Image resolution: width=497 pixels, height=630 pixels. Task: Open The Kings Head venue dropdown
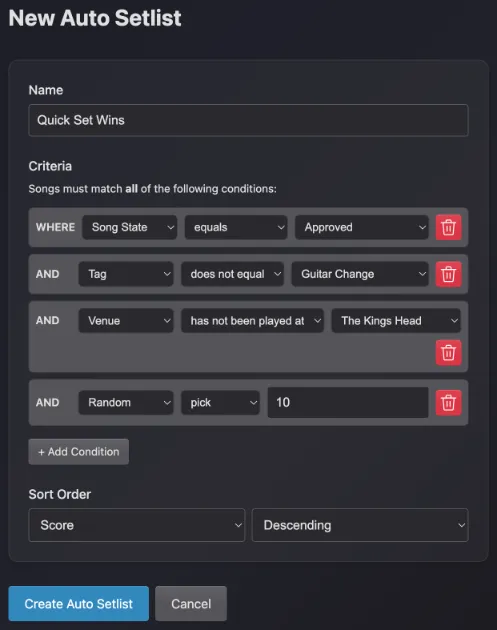click(x=396, y=321)
